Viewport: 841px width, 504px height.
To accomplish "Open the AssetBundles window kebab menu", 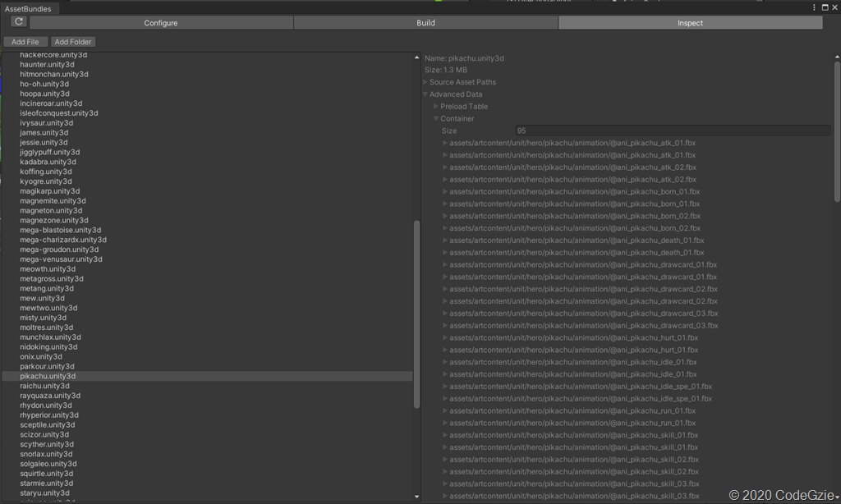I will coord(814,7).
